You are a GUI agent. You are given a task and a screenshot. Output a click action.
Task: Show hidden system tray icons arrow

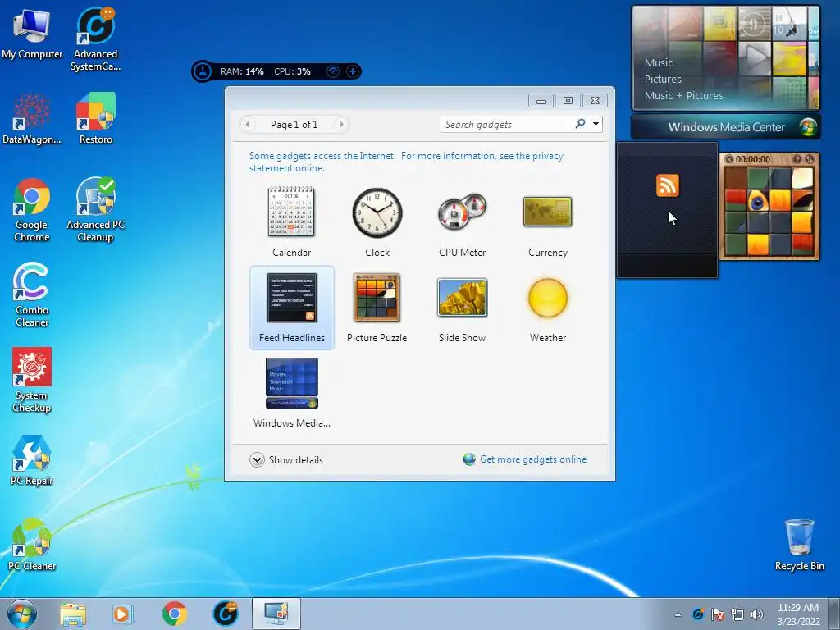point(678,614)
